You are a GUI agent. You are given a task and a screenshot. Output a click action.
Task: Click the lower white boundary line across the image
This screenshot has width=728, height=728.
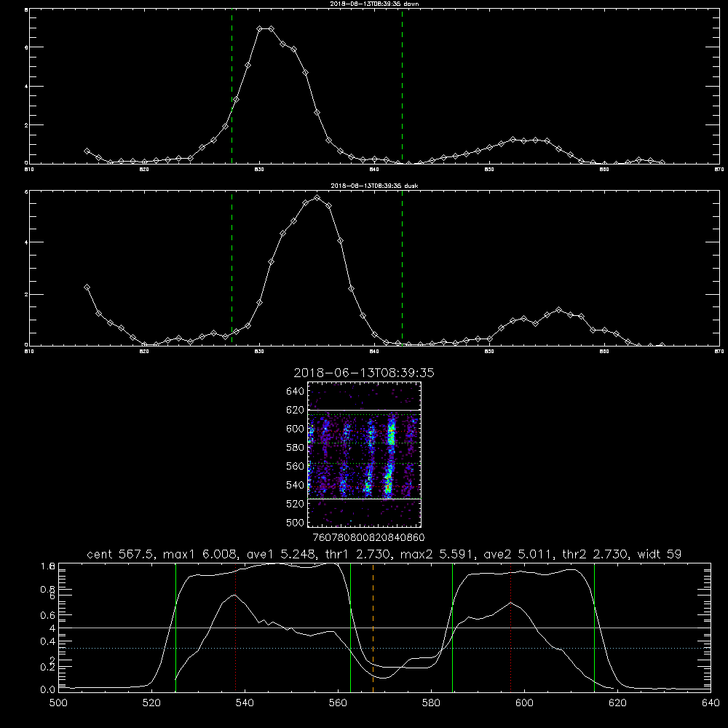(x=364, y=499)
